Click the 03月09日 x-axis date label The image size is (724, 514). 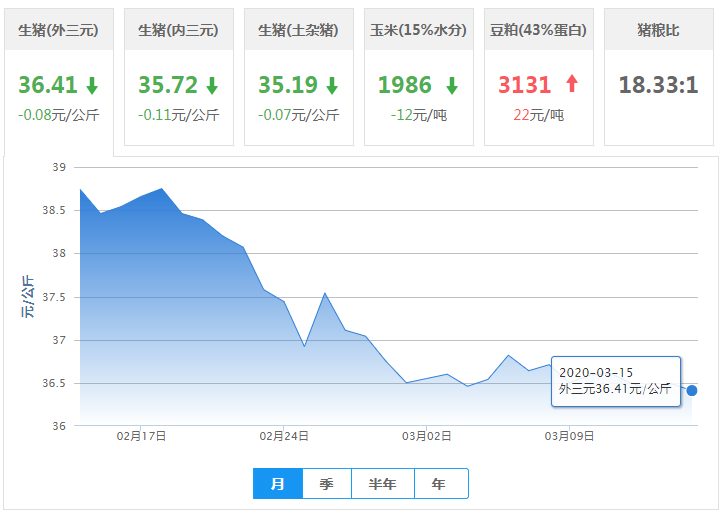[569, 437]
